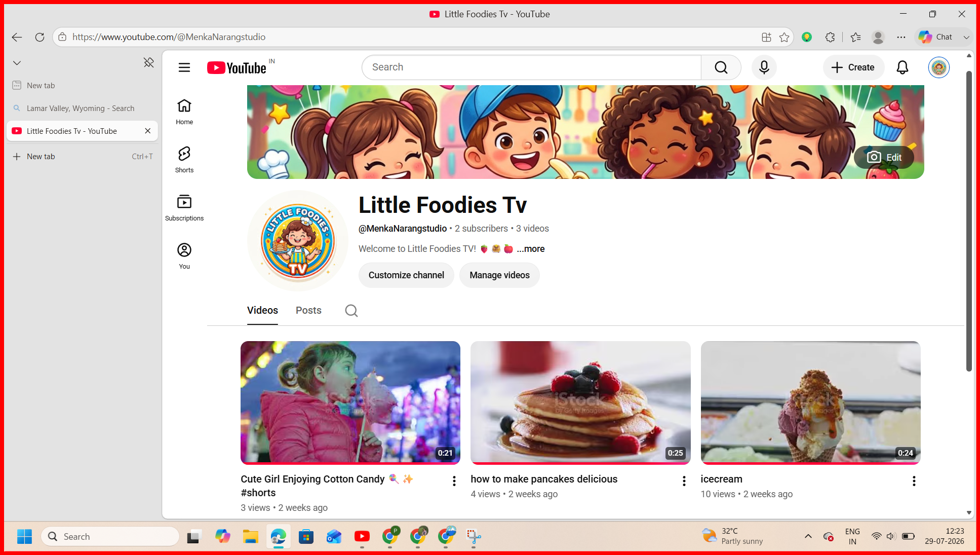Viewport: 980px width, 555px height.
Task: Select the Little Foodies Tv - YouTube tab
Action: [x=82, y=131]
